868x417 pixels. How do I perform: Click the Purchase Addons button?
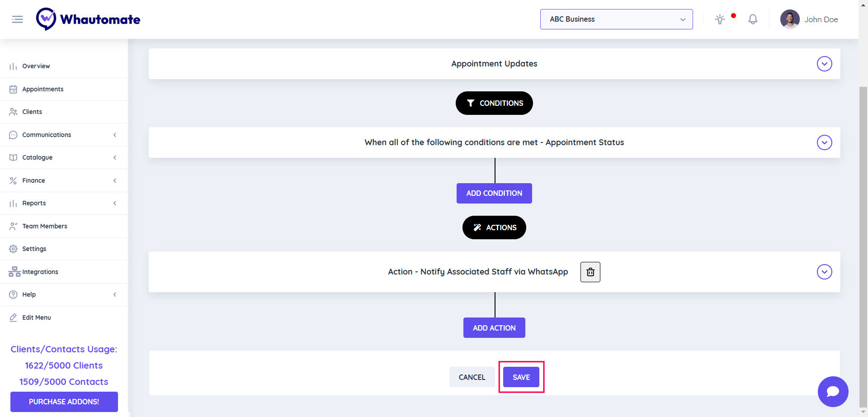(x=64, y=402)
